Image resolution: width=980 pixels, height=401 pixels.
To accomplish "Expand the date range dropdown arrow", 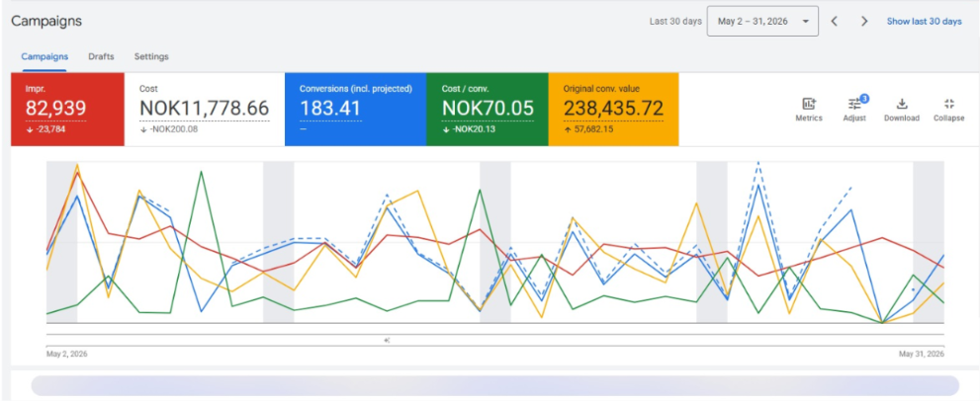I will coord(806,22).
